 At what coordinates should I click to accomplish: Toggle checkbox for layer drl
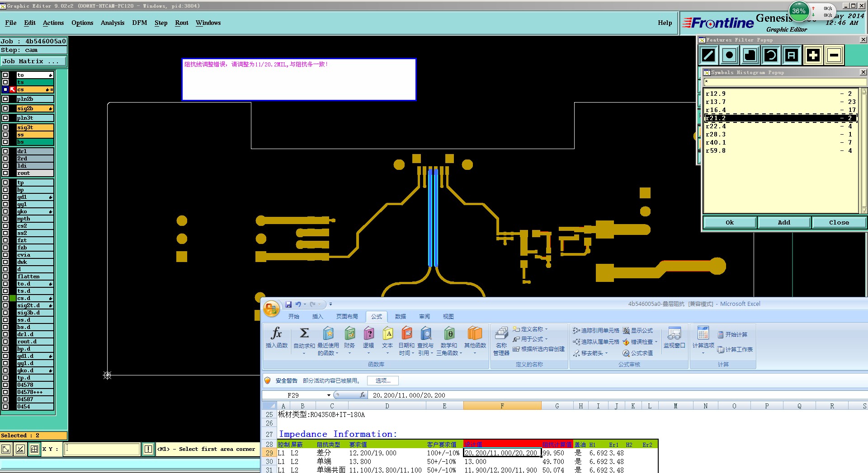point(5,151)
